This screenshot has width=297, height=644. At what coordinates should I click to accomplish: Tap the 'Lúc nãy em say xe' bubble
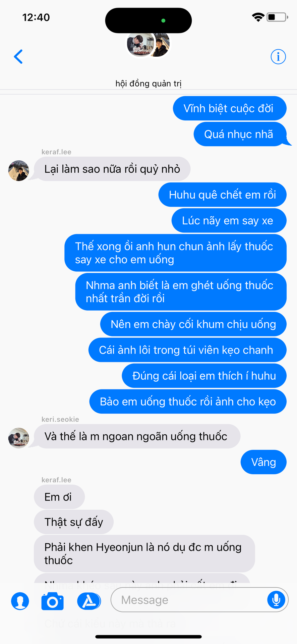[x=229, y=220]
